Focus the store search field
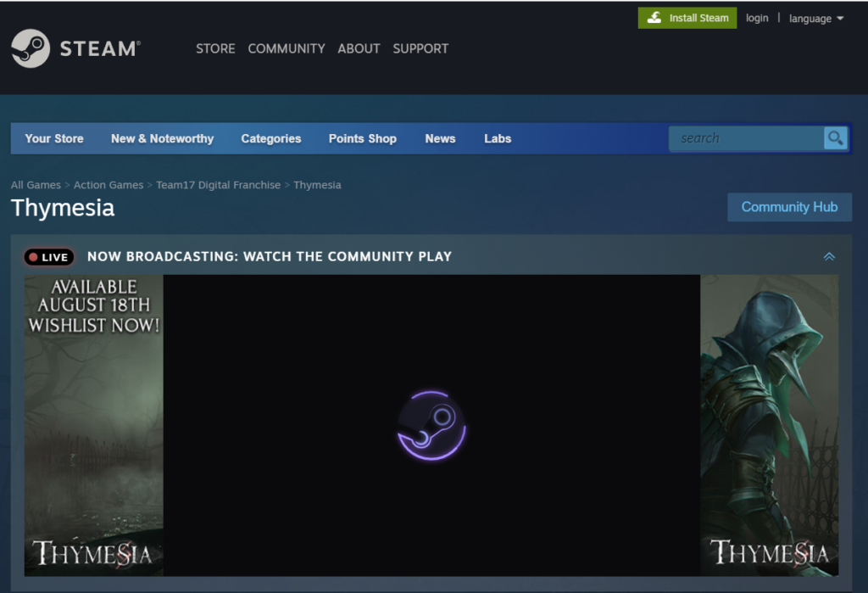This screenshot has height=593, width=868. [746, 138]
